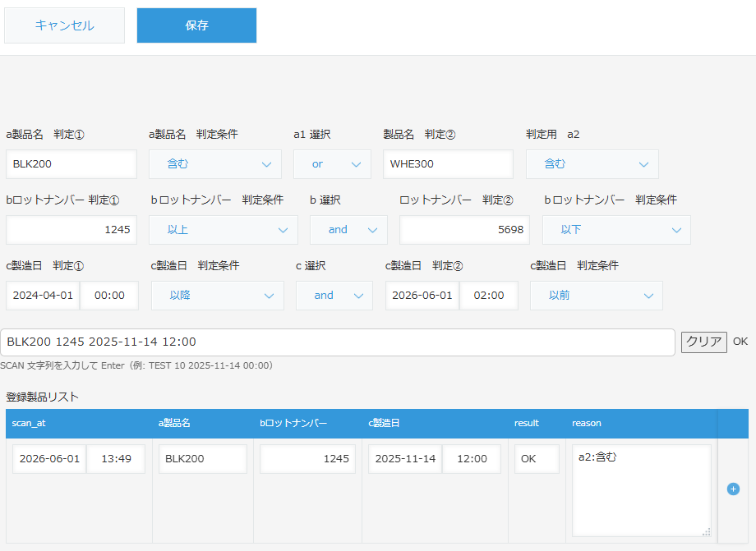Click the 保存 save button
Viewport: 756px width, 551px height.
(196, 25)
